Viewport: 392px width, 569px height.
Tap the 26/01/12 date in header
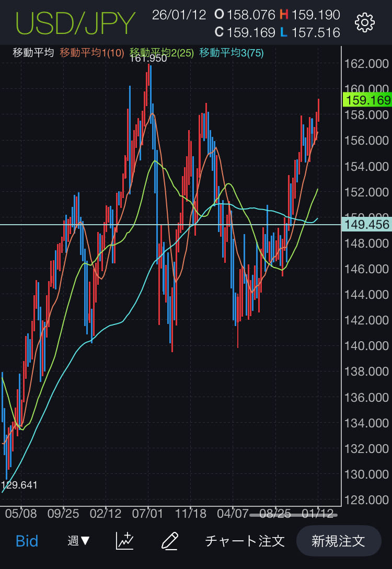coord(179,15)
